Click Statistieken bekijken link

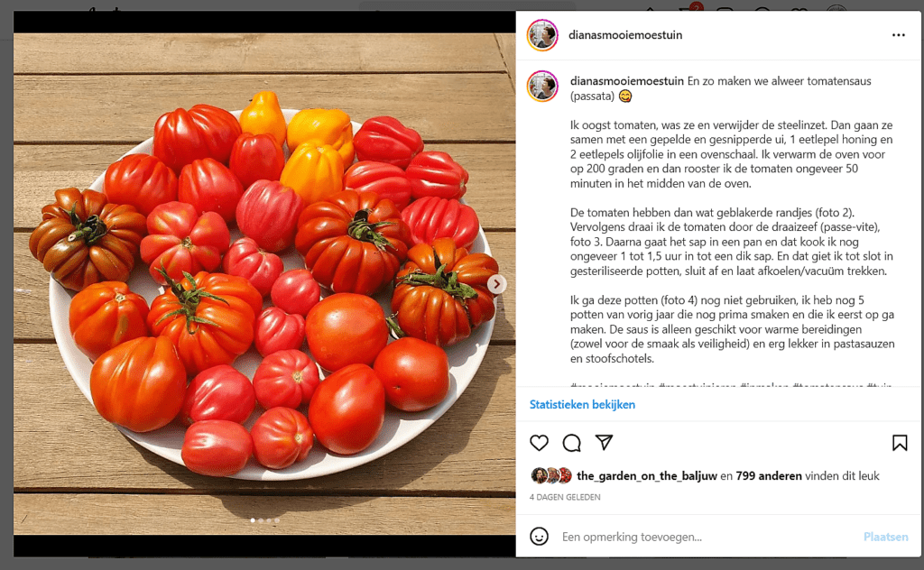582,405
